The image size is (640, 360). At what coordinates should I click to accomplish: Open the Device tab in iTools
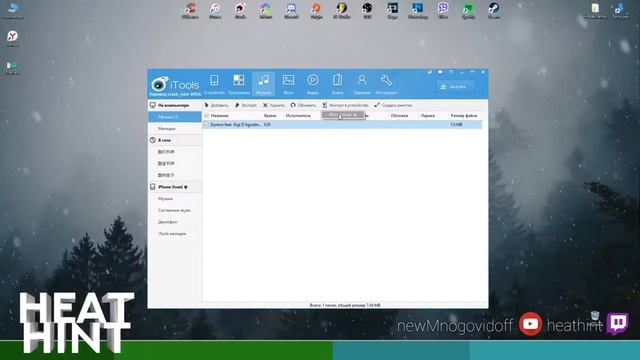[214, 84]
